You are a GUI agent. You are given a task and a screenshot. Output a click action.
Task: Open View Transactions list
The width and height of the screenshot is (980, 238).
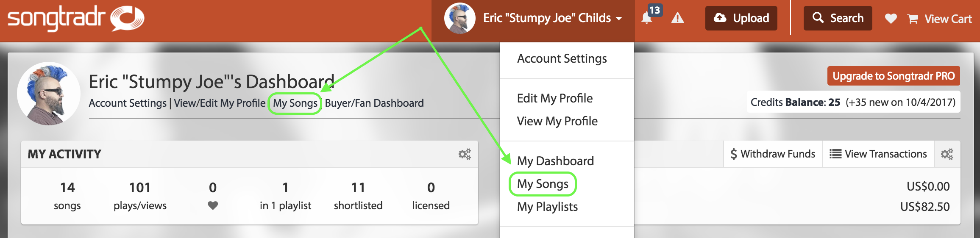pos(878,154)
